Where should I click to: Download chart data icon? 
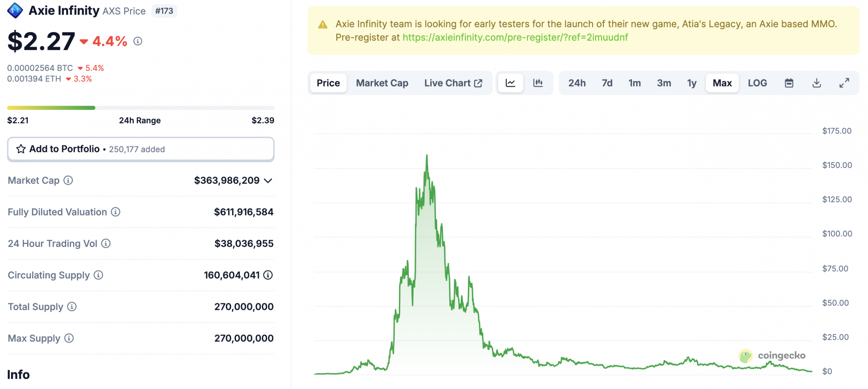[816, 83]
